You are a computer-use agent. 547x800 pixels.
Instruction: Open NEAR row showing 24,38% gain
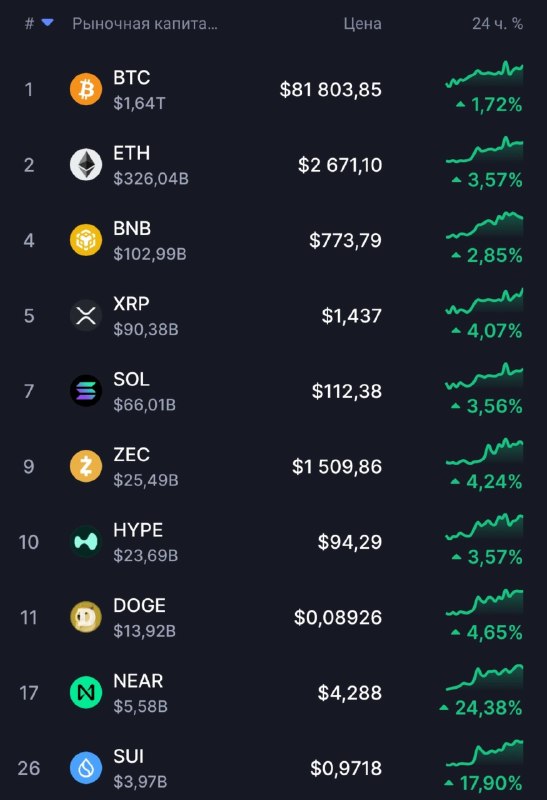coord(274,692)
